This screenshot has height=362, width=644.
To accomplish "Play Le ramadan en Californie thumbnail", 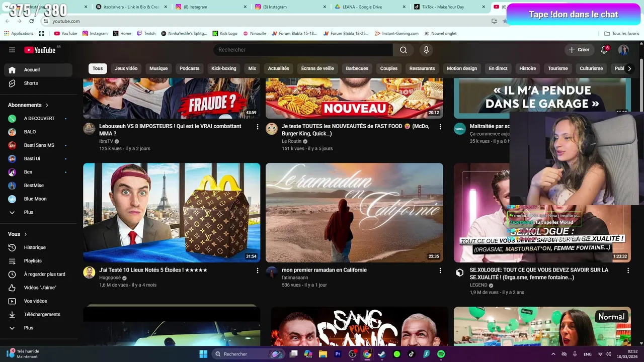I will point(354,213).
